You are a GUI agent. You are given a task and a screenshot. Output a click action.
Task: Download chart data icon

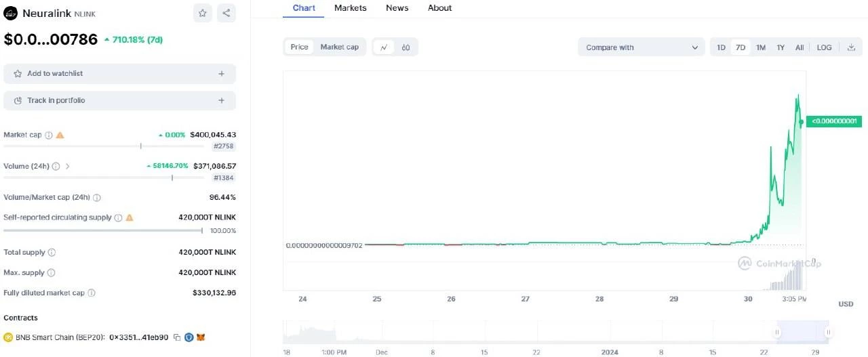point(851,47)
